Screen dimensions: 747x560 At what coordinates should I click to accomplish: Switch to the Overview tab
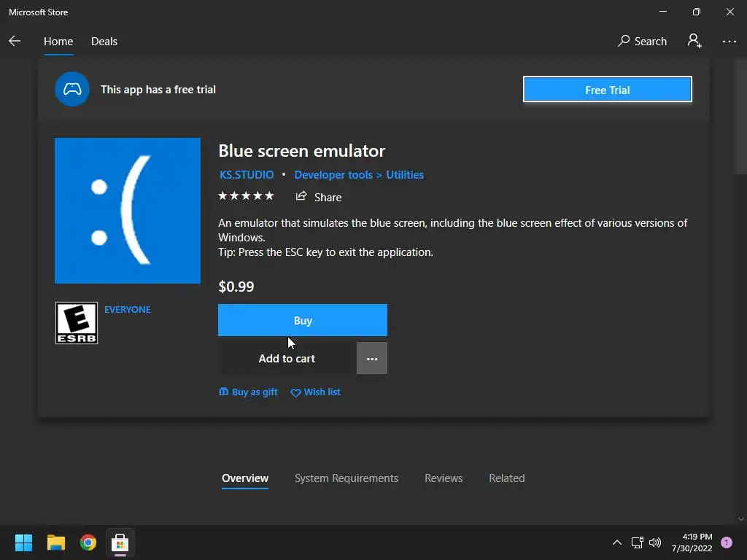click(x=245, y=478)
